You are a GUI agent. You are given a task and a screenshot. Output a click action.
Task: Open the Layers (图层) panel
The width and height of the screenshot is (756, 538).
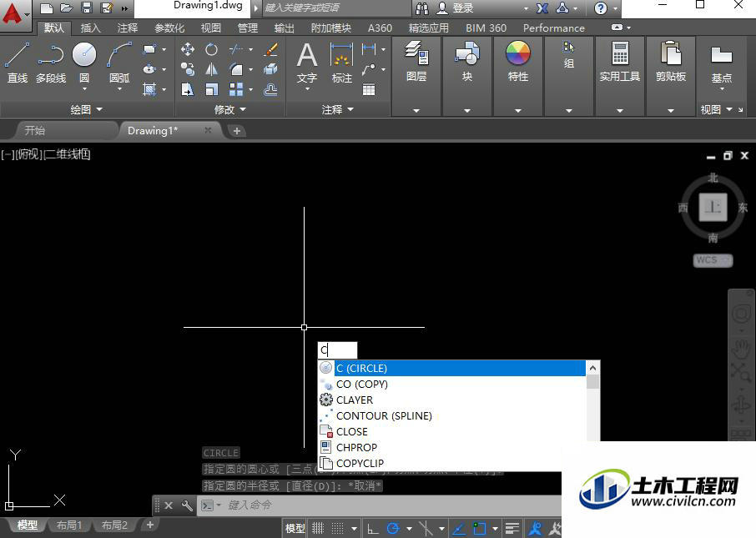[x=416, y=61]
